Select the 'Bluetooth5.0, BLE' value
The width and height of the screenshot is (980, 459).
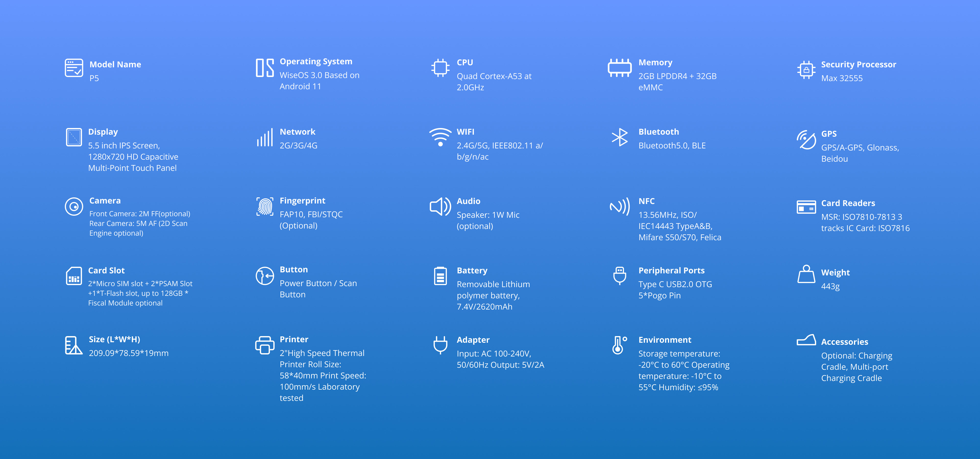point(672,146)
